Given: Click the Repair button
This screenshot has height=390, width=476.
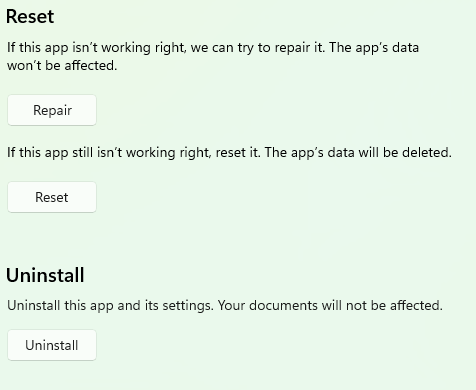Looking at the screenshot, I should pos(52,110).
